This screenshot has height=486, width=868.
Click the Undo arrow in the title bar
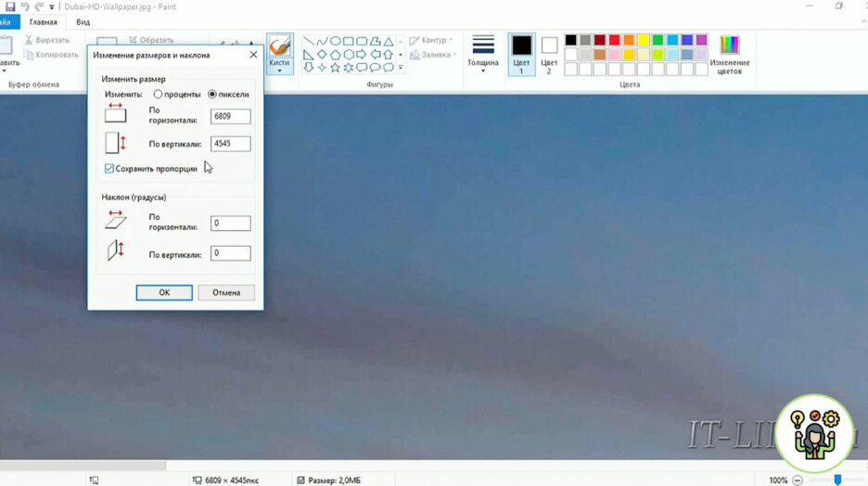(x=25, y=6)
